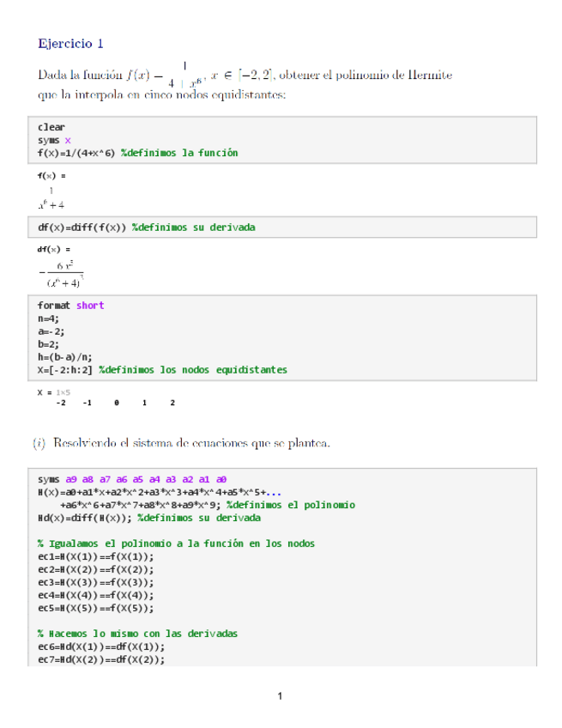Click the "h=(b-a)/n;" code line

[x=65, y=357]
